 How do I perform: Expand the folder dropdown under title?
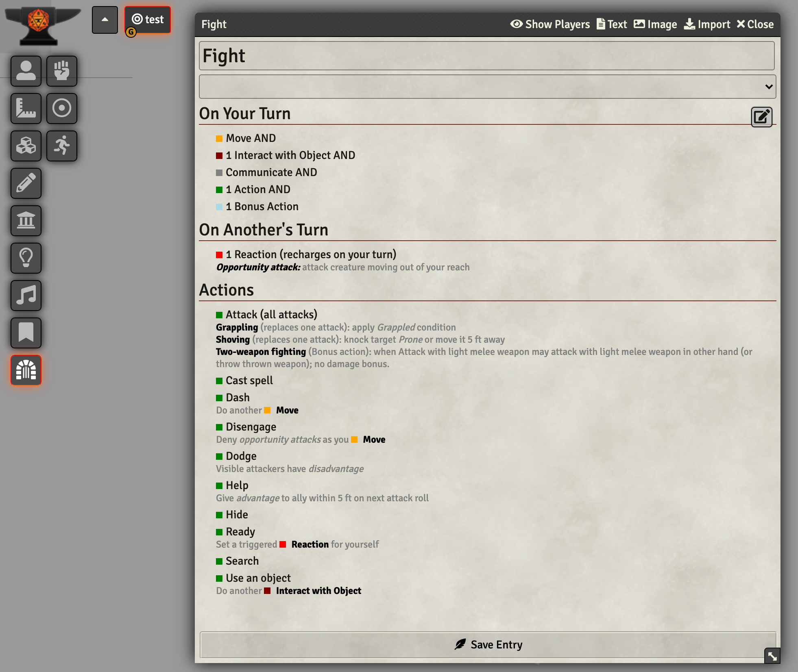pyautogui.click(x=487, y=87)
